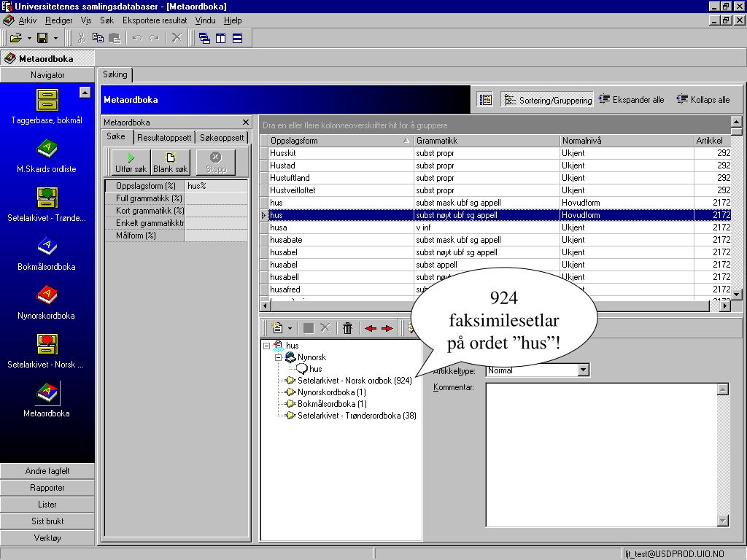Collapse the hus root tree node
The width and height of the screenshot is (747, 560).
(x=267, y=346)
